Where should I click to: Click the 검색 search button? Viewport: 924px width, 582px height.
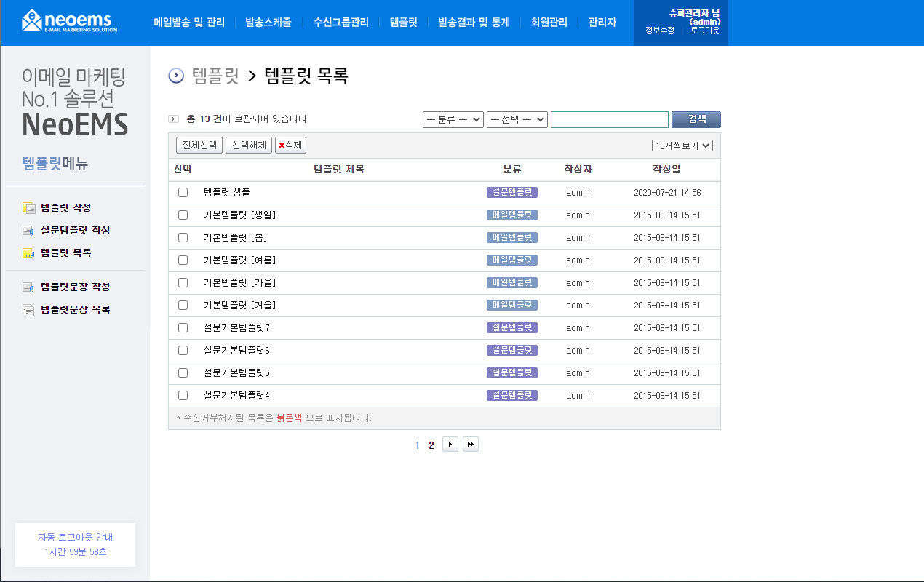click(x=696, y=120)
